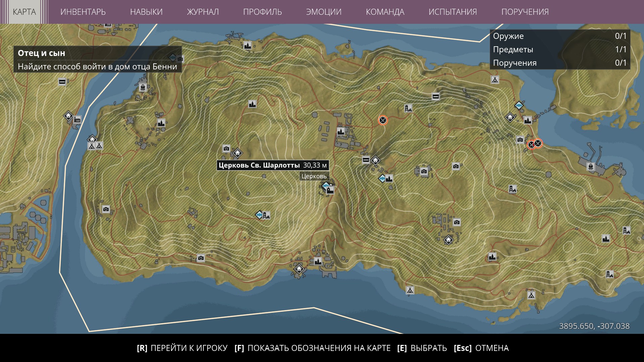
Task: Select the watchtower icon southwest of the church
Action: click(266, 215)
